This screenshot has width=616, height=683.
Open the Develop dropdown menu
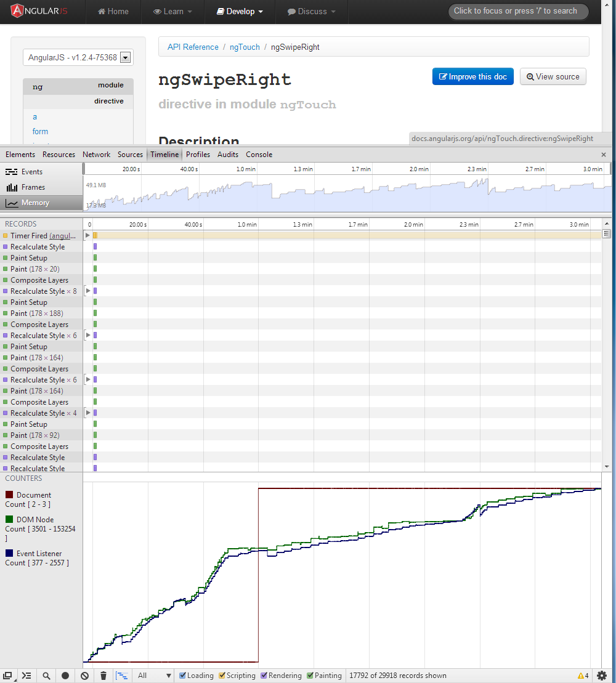pos(240,11)
